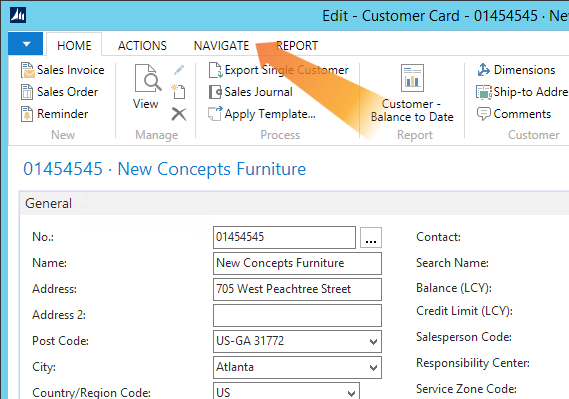The image size is (569, 399).
Task: Click the Delete X icon in Manage
Action: click(x=179, y=114)
